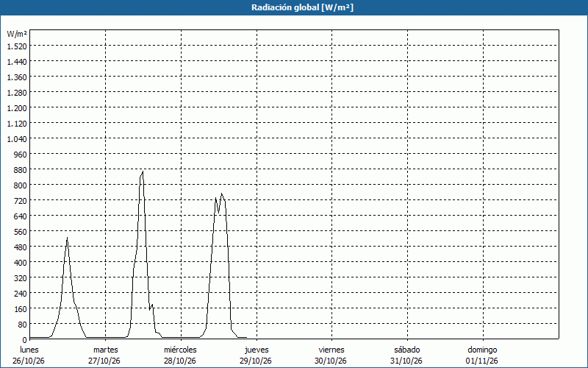
Task: Select the 640 y-axis value
Action: point(21,216)
